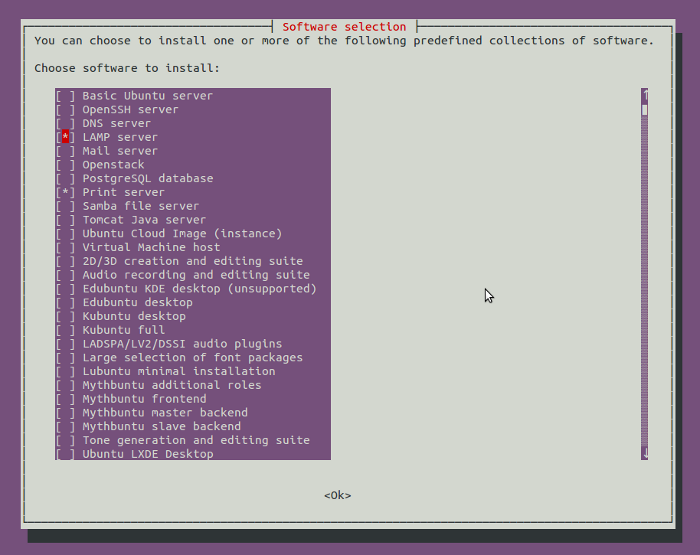Select 'Mythbuntu master backend'

193,413
